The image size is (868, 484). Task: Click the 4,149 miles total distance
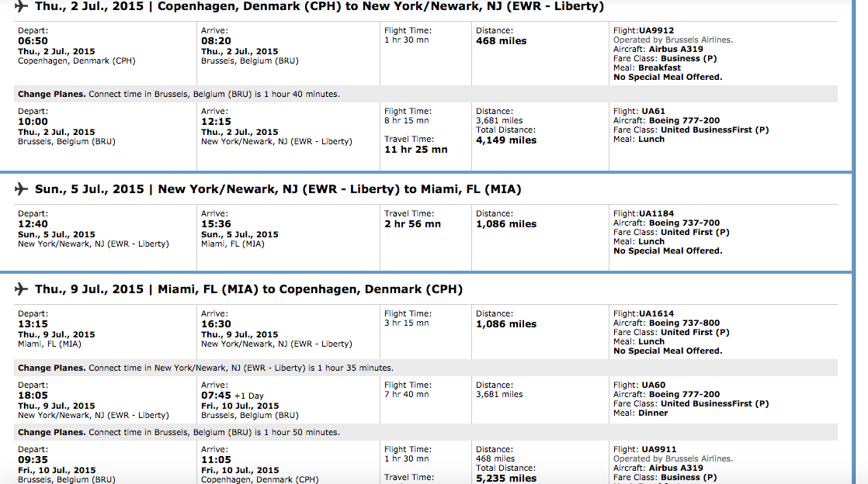click(506, 140)
